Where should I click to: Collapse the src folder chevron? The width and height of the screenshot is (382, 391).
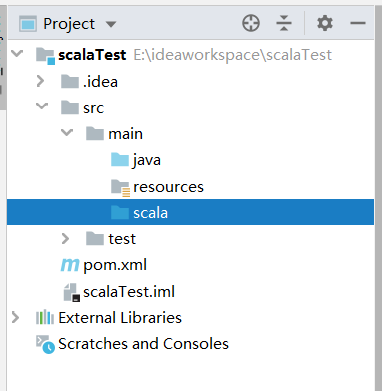42,107
